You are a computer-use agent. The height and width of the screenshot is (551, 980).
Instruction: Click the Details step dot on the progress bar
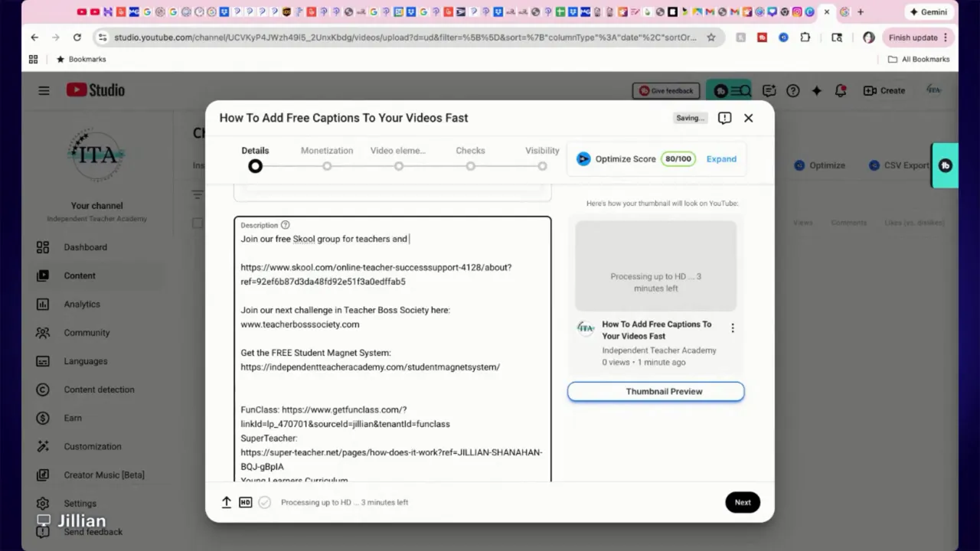pos(255,166)
